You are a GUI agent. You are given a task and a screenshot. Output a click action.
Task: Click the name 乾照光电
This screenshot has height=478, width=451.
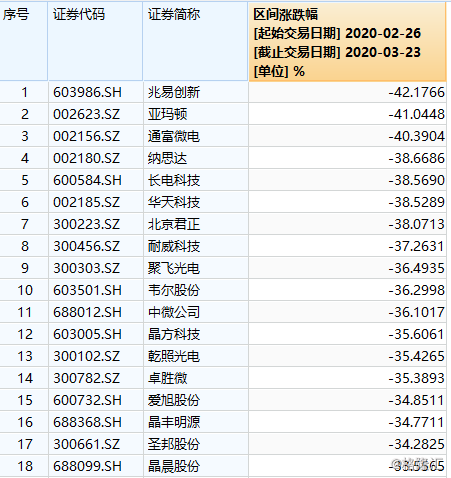click(174, 356)
